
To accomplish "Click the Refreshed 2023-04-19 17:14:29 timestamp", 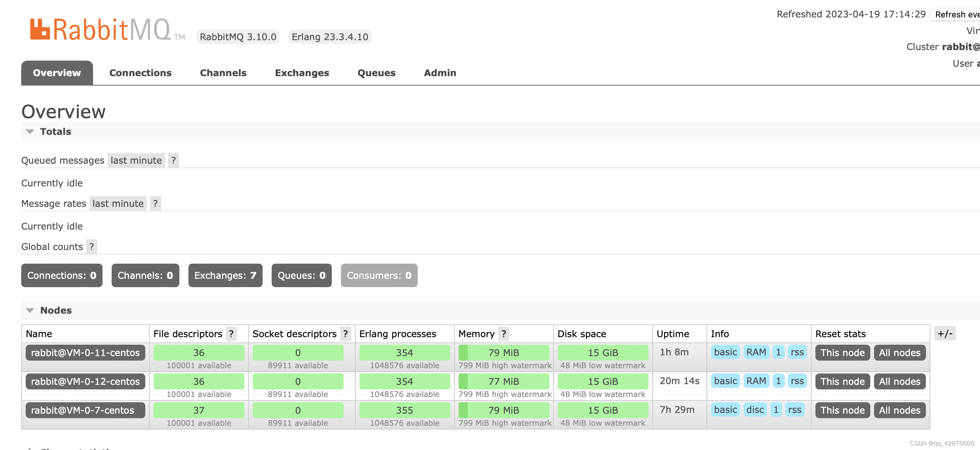I will coord(851,14).
